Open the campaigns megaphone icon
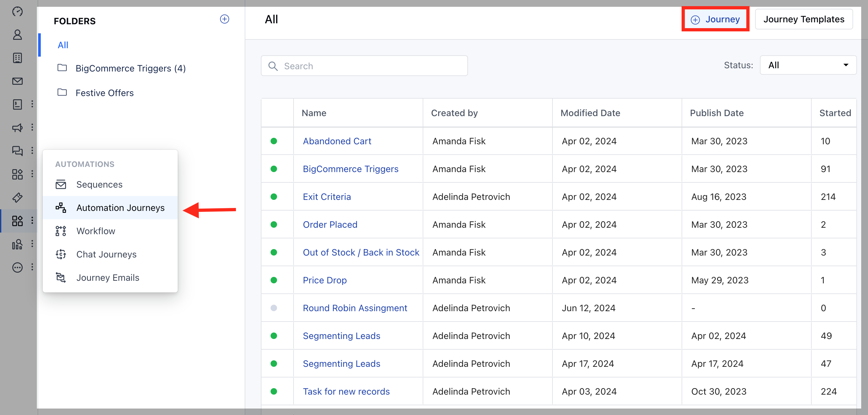This screenshot has width=868, height=415. 17,128
